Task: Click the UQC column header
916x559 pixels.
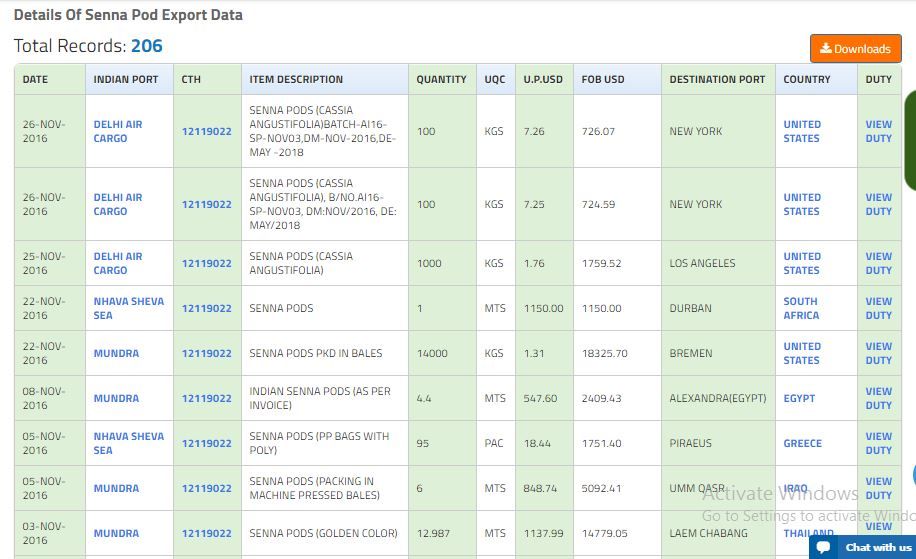Action: coord(495,79)
